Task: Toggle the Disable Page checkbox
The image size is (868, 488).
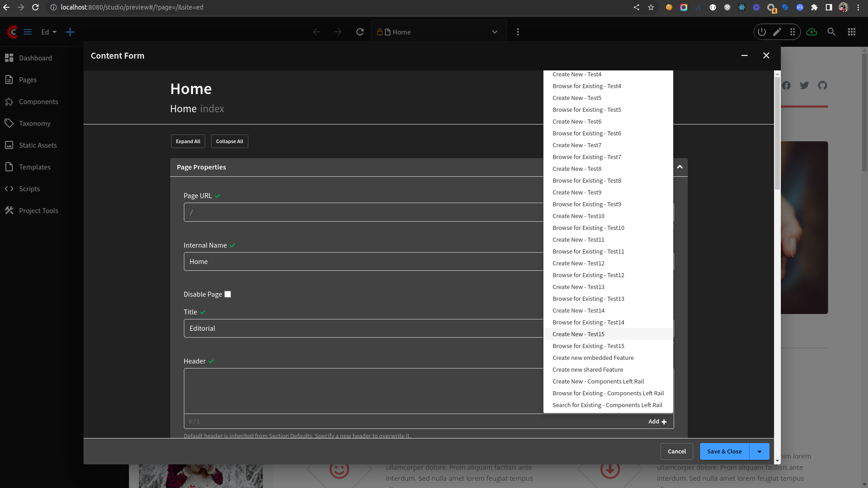Action: tap(227, 294)
